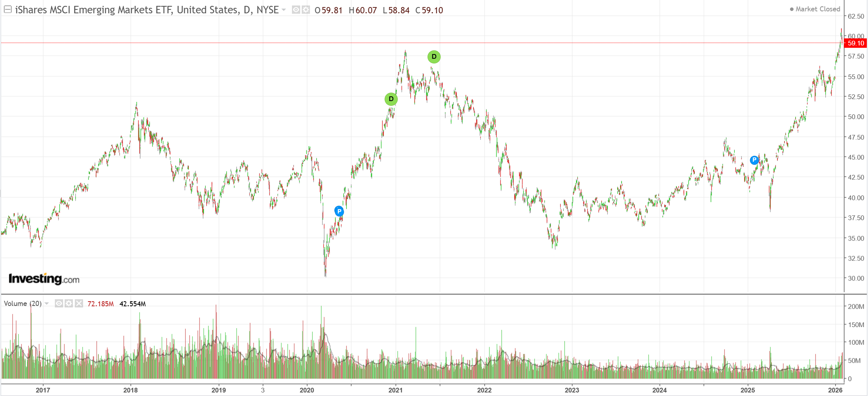
Task: Collapse the legend with the minus box icon
Action: pos(7,9)
